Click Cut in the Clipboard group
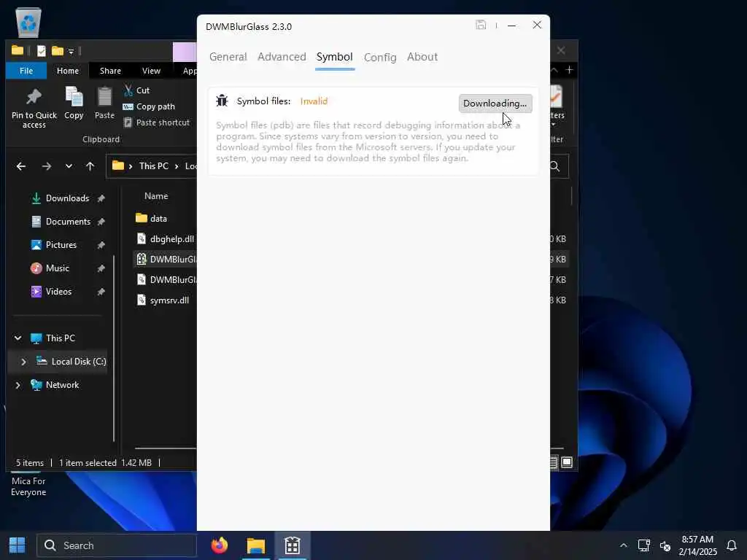The height and width of the screenshot is (560, 747). [136, 90]
